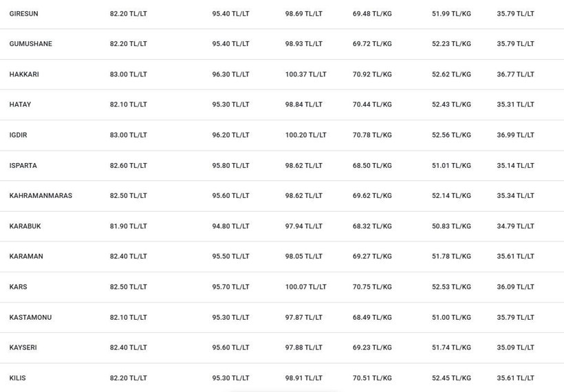
Task: Select the HATAY city name
Action: [x=20, y=105]
